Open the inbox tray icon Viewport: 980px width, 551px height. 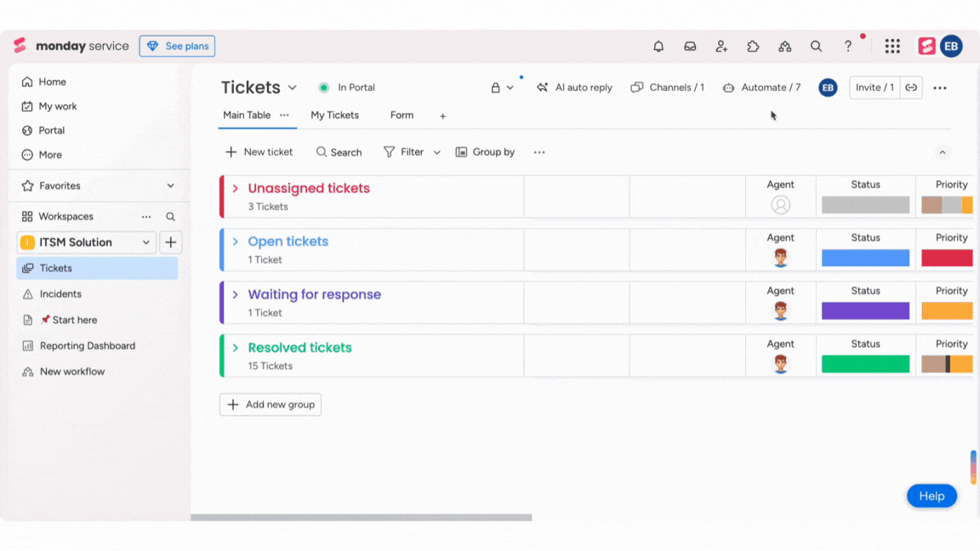690,46
